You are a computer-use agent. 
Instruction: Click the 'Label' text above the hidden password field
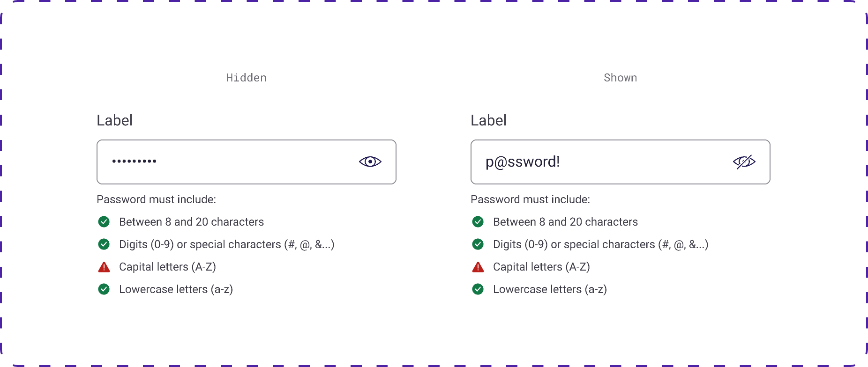pyautogui.click(x=114, y=120)
